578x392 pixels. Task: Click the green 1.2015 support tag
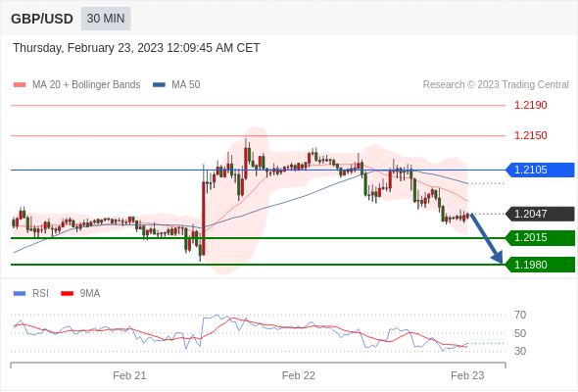[x=540, y=238]
